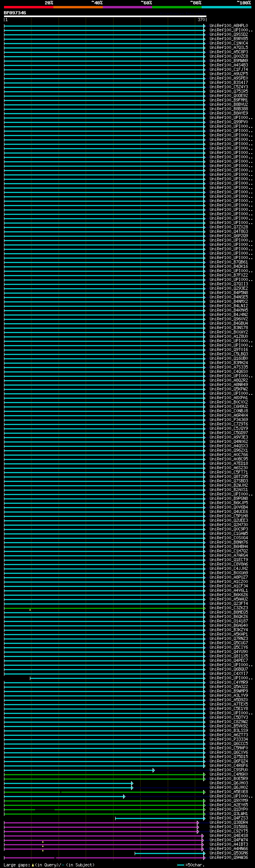The image size is (255, 868).
Task: Click the partial cyan bar for UniRef100_Q4FZS3
Action: 160,818
